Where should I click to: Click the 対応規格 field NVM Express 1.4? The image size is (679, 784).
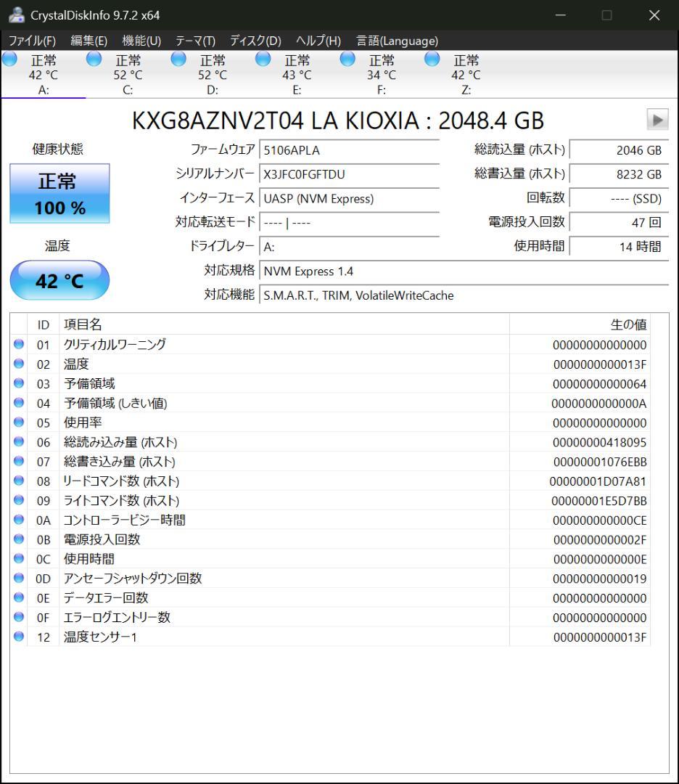(464, 271)
